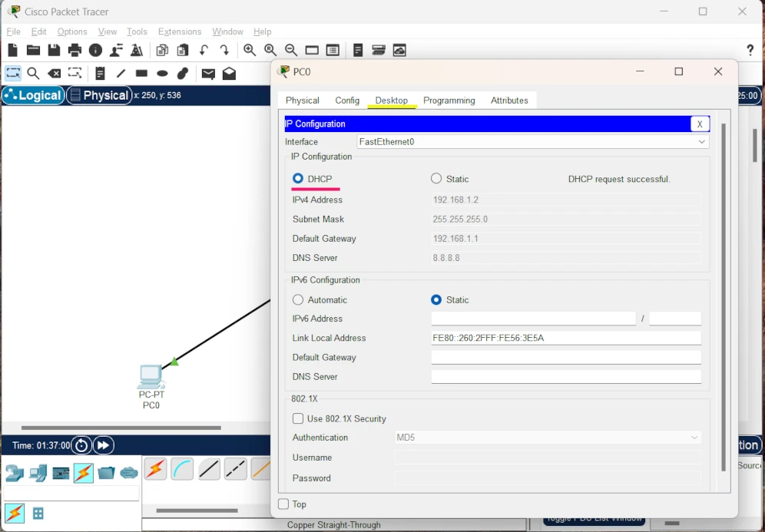This screenshot has width=765, height=532.
Task: Draw a line with the line tool
Action: 121,74
